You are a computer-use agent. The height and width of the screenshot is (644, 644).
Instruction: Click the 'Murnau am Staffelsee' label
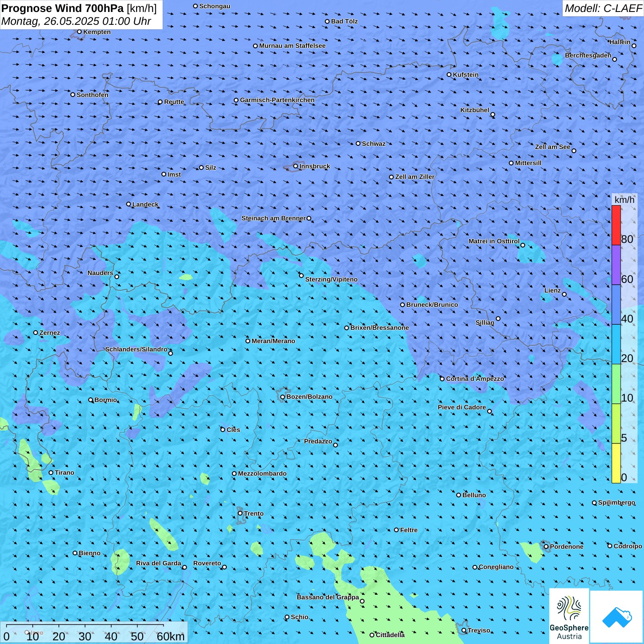293,46
